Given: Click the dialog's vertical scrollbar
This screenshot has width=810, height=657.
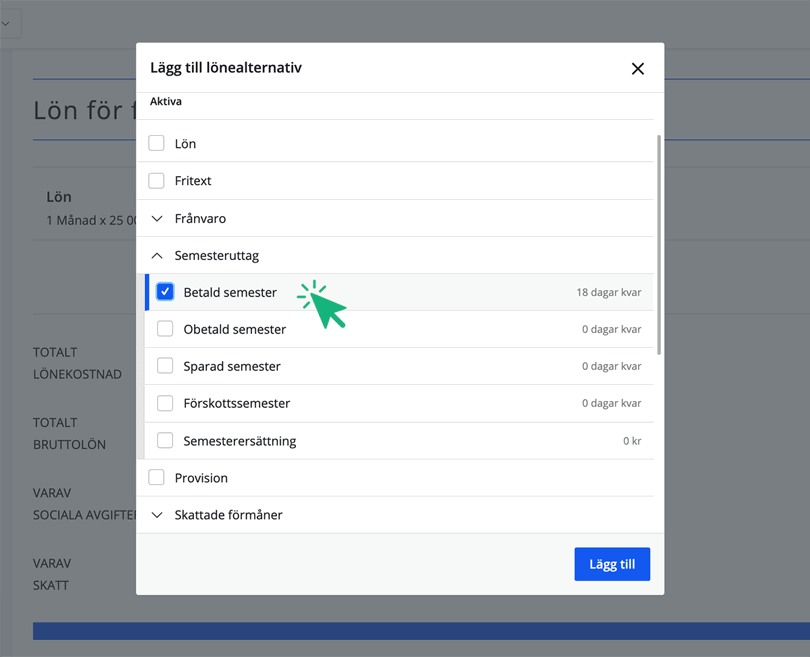Looking at the screenshot, I should click(x=658, y=245).
